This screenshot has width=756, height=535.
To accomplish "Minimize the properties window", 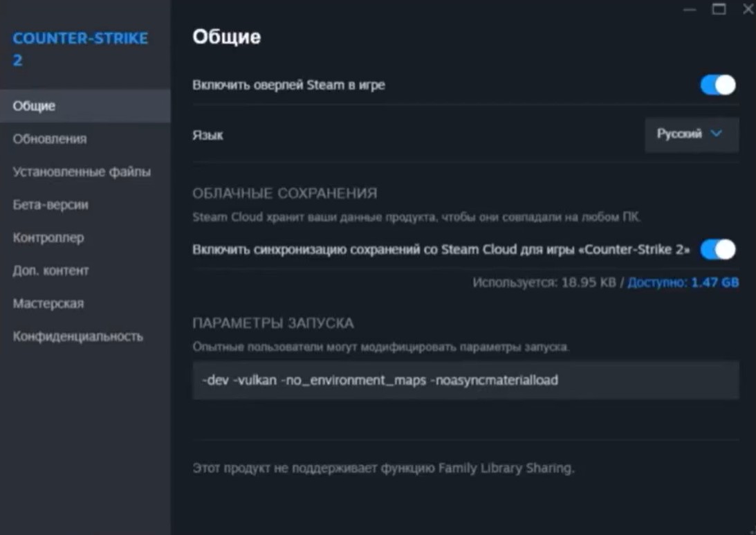I will tap(690, 10).
